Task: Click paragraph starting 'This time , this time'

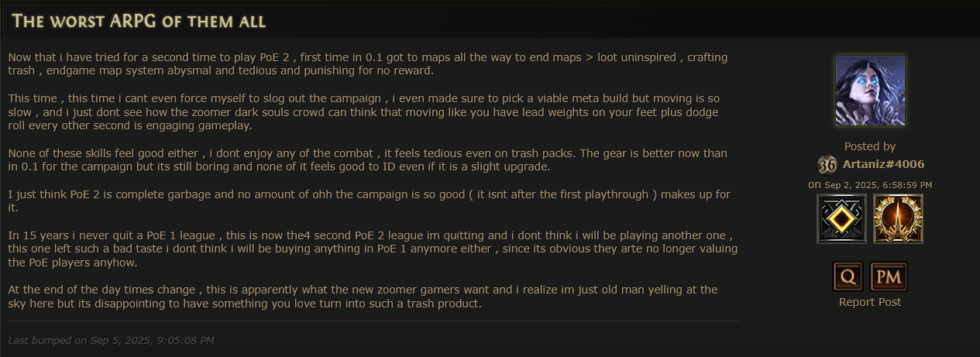Action: (363, 112)
